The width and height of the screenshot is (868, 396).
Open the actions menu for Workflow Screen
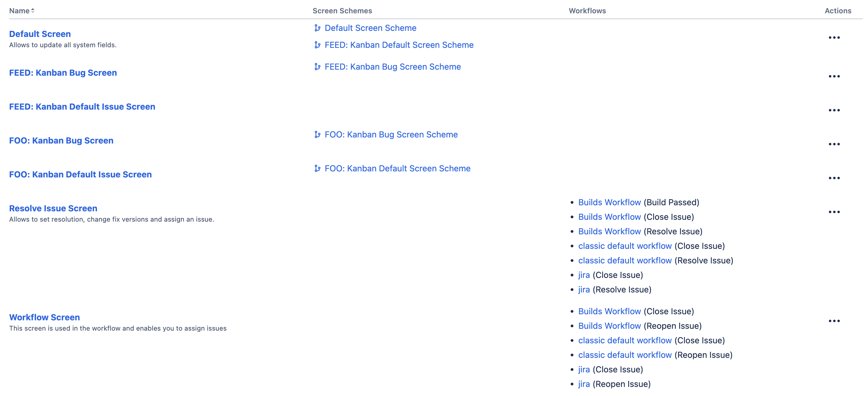(x=834, y=321)
